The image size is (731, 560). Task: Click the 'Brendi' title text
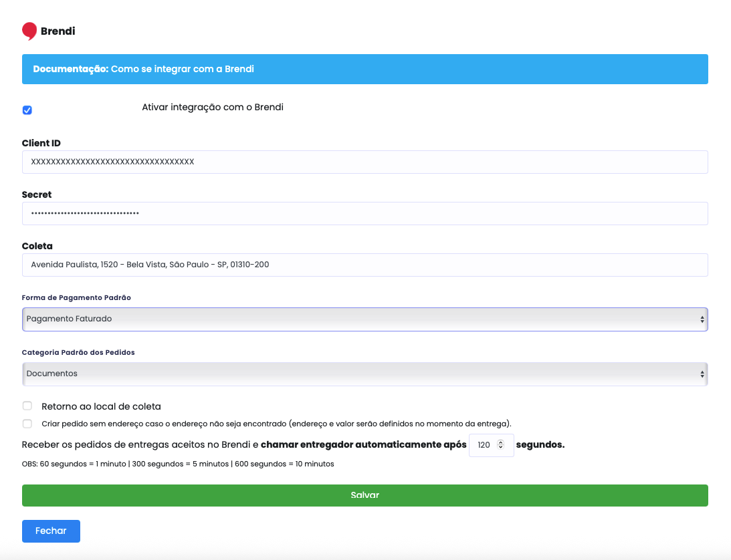58,31
